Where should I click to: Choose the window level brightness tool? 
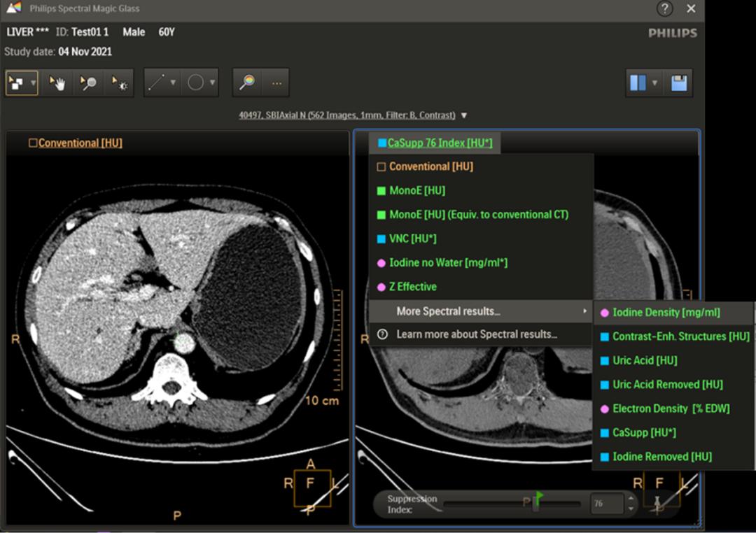coord(118,83)
